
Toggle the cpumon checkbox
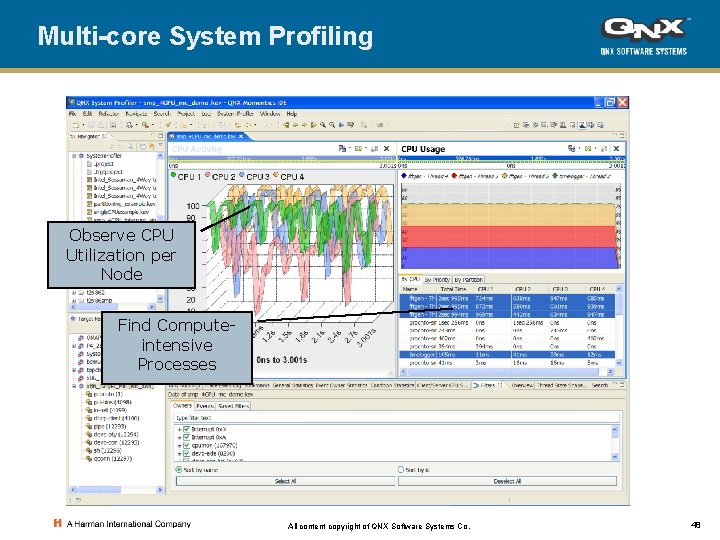(x=186, y=445)
